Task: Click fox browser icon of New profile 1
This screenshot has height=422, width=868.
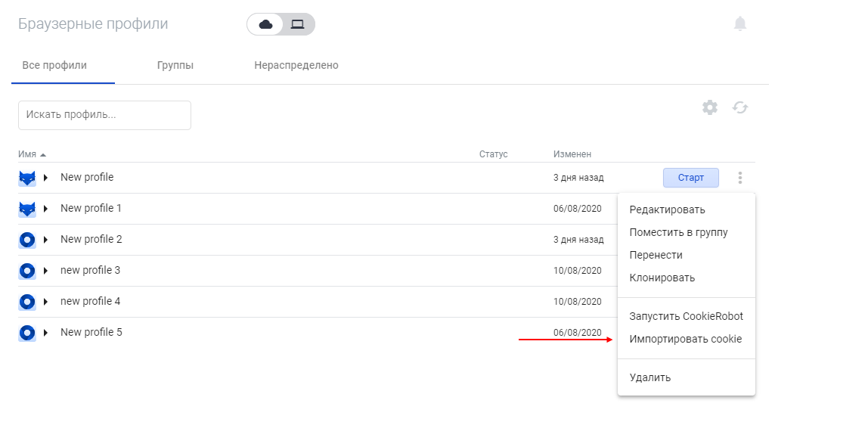Action: point(27,209)
